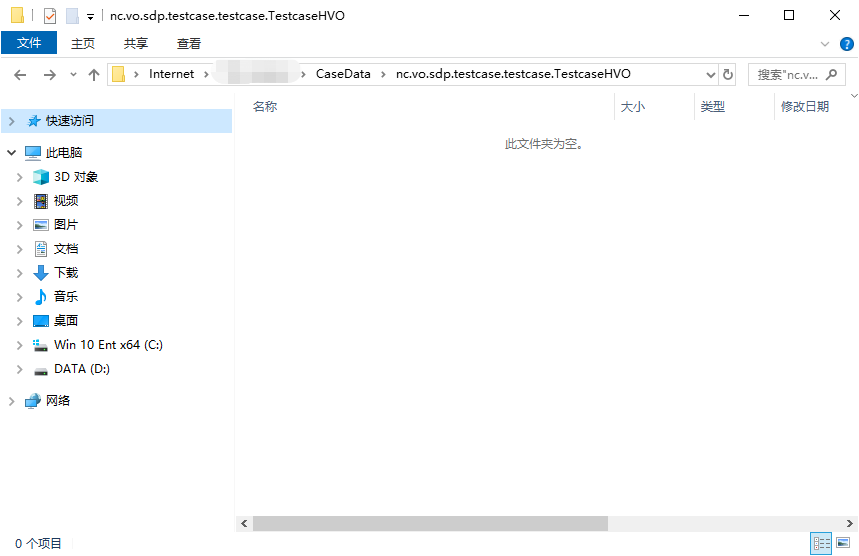859x556 pixels.
Task: Go back using the back arrow
Action: pyautogui.click(x=20, y=74)
